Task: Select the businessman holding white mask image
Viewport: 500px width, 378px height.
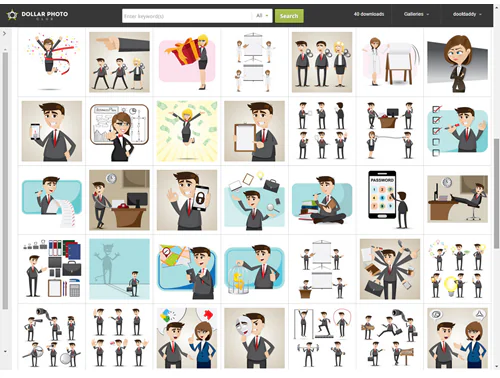Action: tap(254, 338)
